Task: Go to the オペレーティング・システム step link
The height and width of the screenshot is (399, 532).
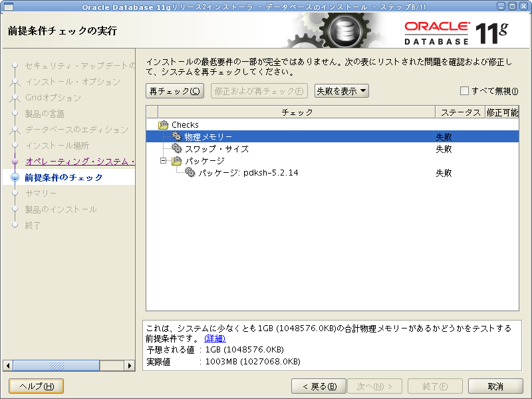Action: click(x=80, y=161)
